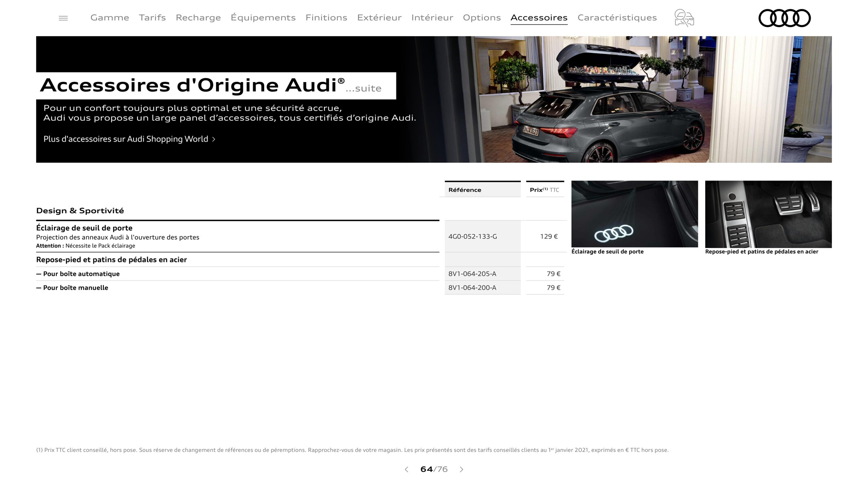
Task: Click the 129 € price
Action: pos(549,236)
